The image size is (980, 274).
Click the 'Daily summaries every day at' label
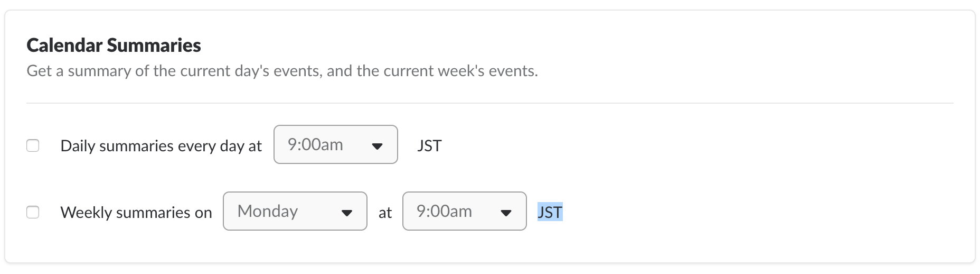click(161, 146)
